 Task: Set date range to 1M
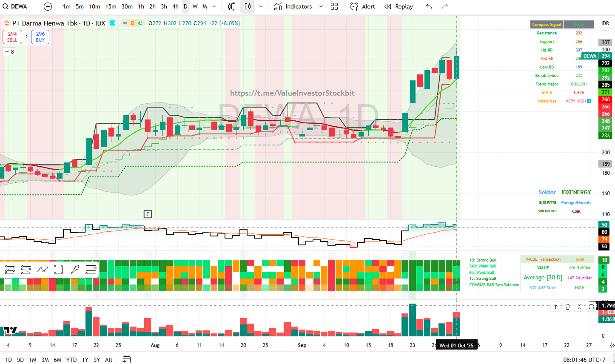tap(33, 360)
